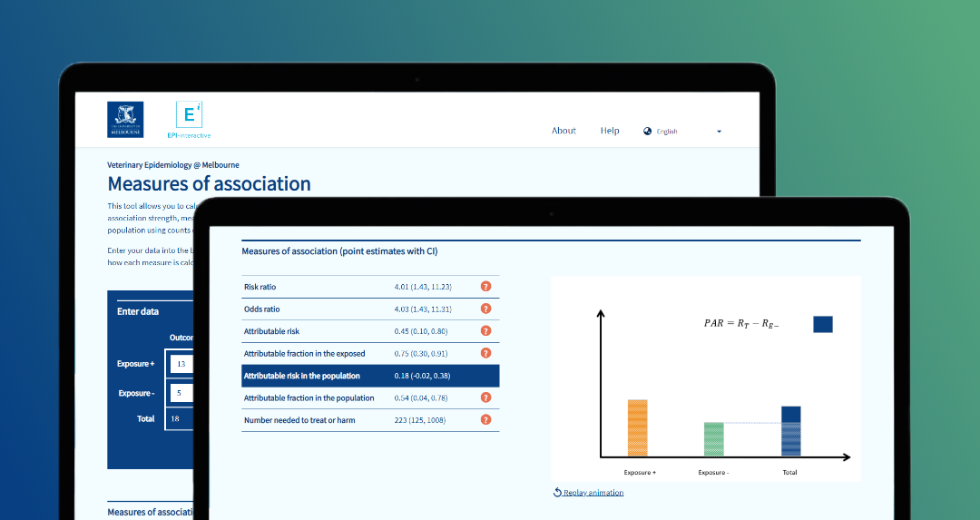This screenshot has width=980, height=520.
Task: Click Measures of association (point estimates with CI) heading
Action: (x=340, y=251)
